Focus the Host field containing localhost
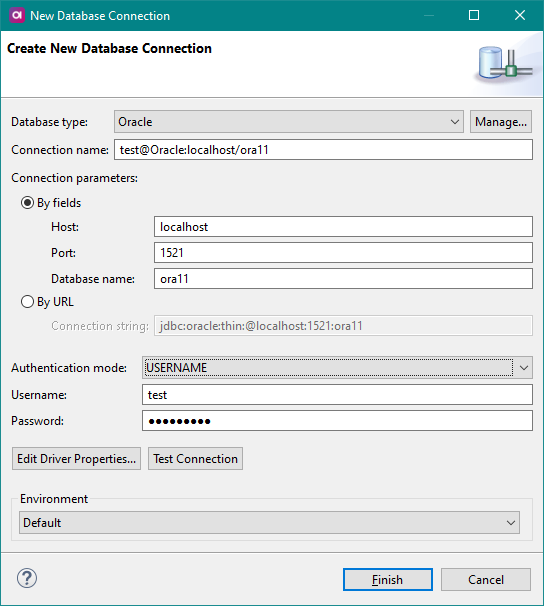544x606 pixels. click(x=343, y=226)
